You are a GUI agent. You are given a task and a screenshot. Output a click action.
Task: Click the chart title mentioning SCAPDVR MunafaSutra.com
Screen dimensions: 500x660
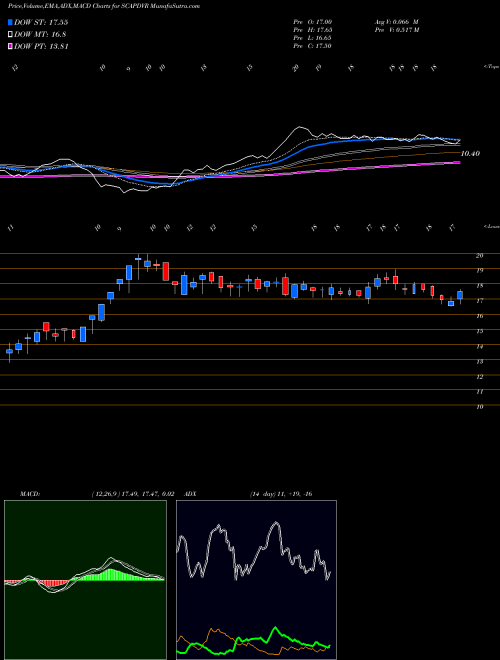pyautogui.click(x=104, y=6)
